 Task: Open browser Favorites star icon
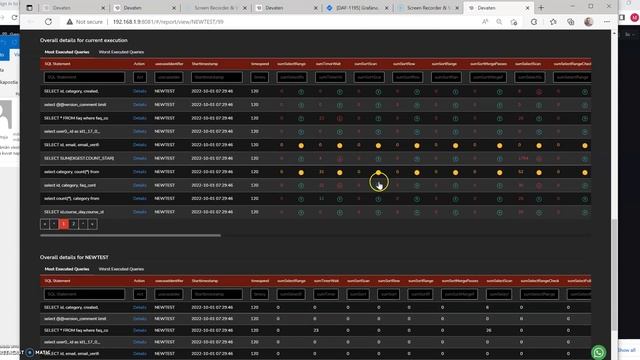click(553, 22)
